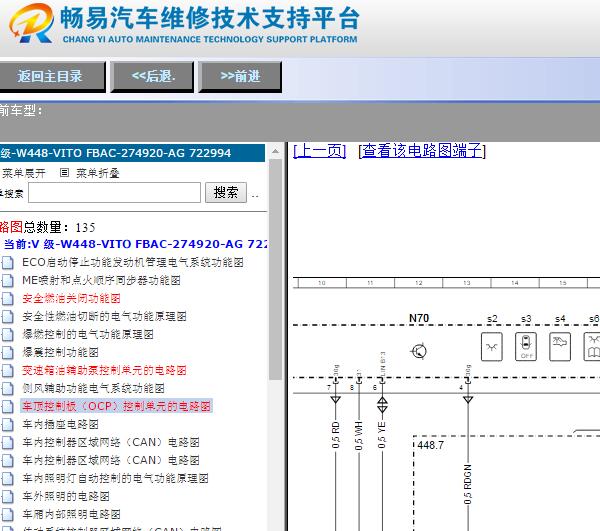Screen dimensions: 600x531
Task: Click document icon beside 安全燃油关闭功能图
Action: click(x=7, y=299)
